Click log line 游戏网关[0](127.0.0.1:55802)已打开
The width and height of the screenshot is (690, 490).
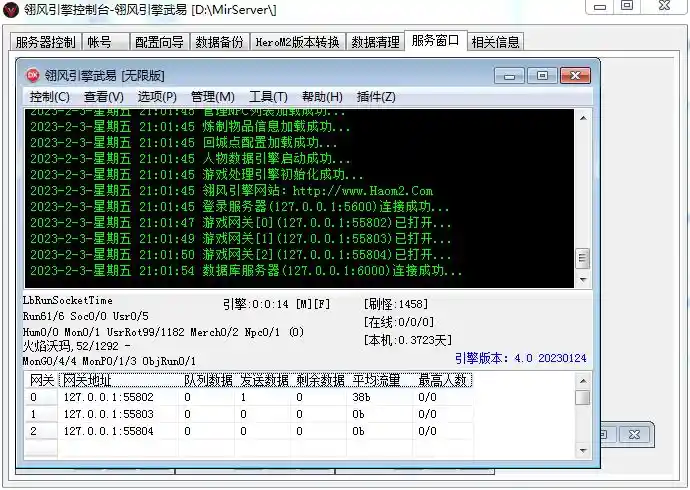[241, 223]
